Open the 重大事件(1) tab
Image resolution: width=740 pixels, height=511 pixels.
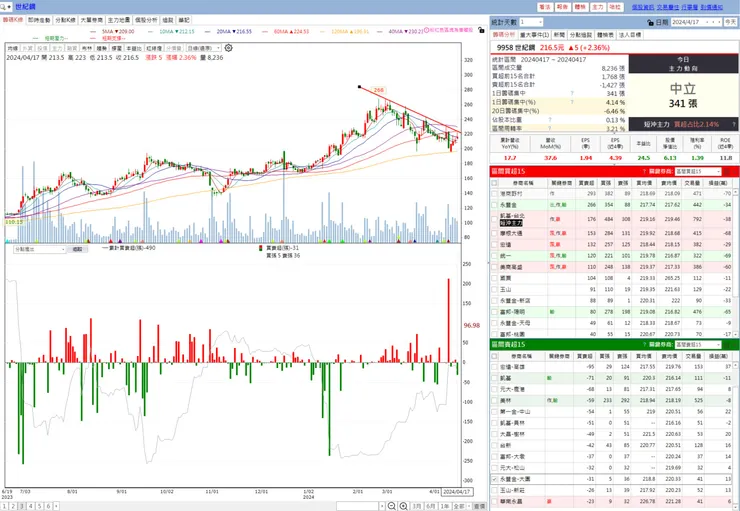534,35
